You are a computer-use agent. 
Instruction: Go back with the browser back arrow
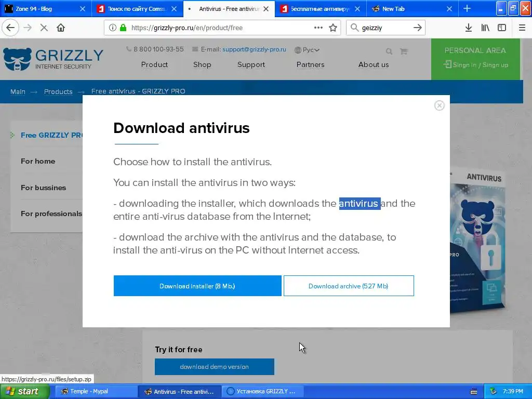(10, 28)
